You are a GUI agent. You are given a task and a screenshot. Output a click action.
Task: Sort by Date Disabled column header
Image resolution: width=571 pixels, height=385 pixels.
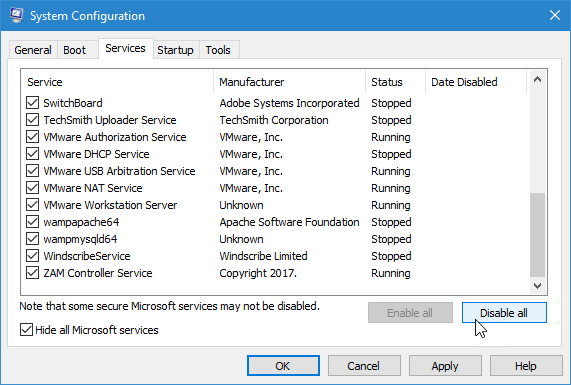click(x=476, y=82)
